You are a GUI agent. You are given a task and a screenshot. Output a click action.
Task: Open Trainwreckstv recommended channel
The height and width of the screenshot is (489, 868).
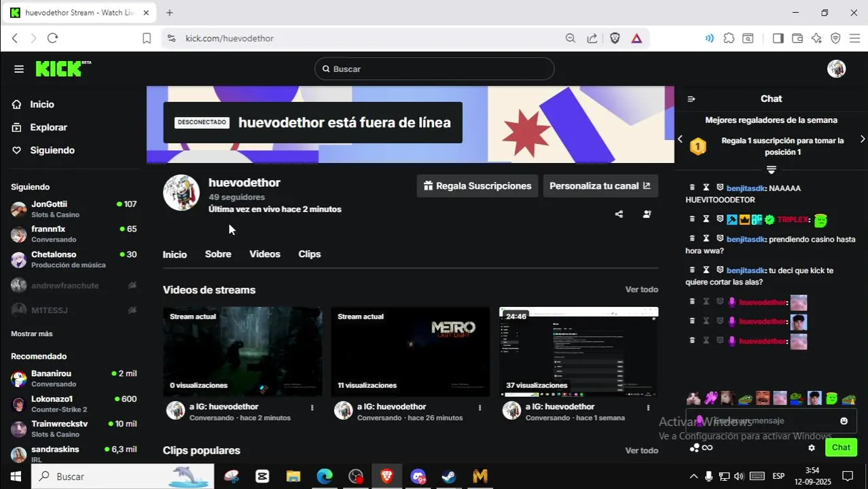click(73, 429)
